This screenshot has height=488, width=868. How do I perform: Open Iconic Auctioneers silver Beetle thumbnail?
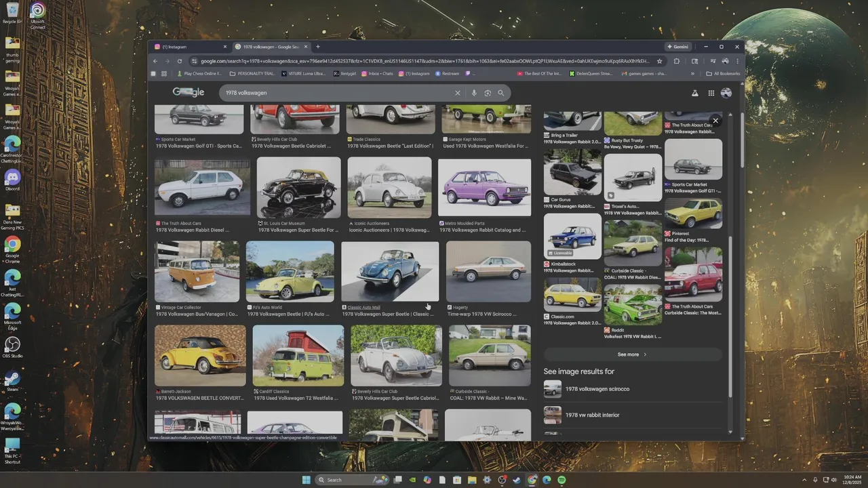click(x=389, y=187)
